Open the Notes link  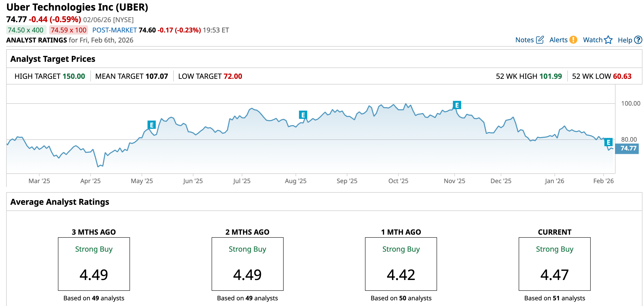[524, 40]
